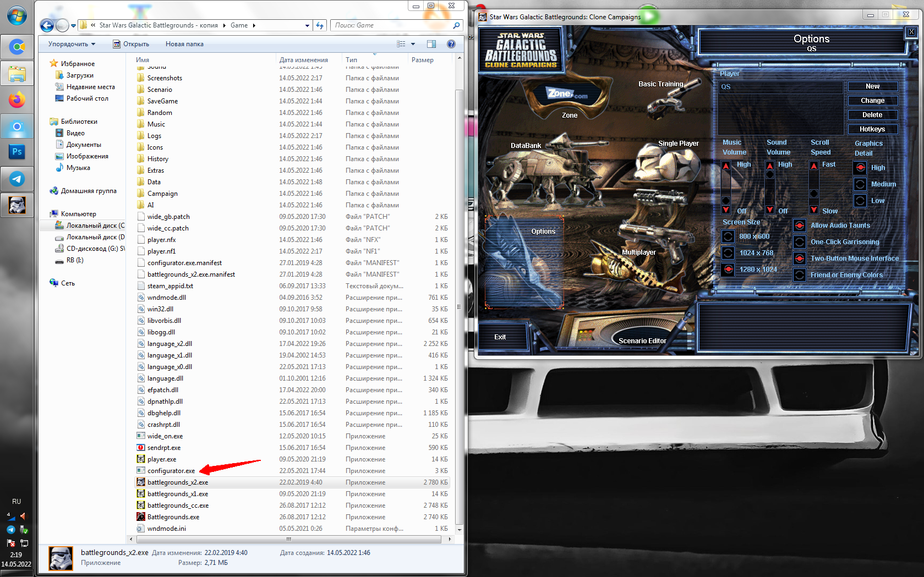
Task: Choose 1024 x 768 screen size
Action: pyautogui.click(x=728, y=253)
